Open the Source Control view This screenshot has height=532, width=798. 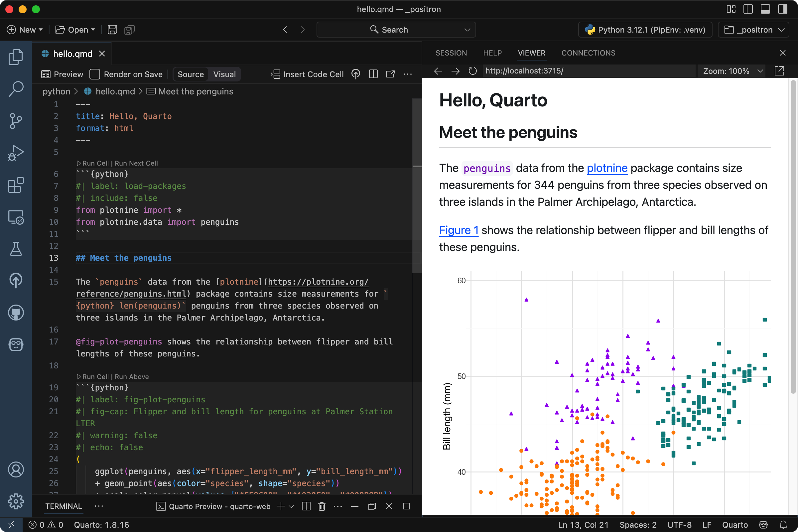[x=16, y=121]
